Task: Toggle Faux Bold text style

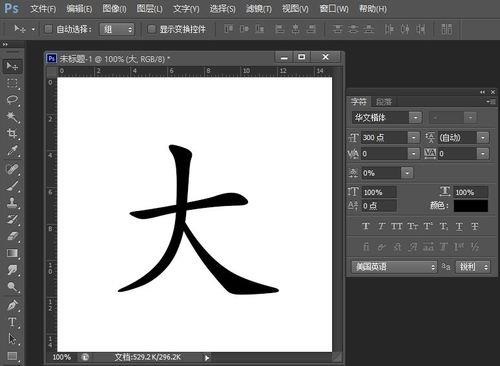Action: coord(366,226)
